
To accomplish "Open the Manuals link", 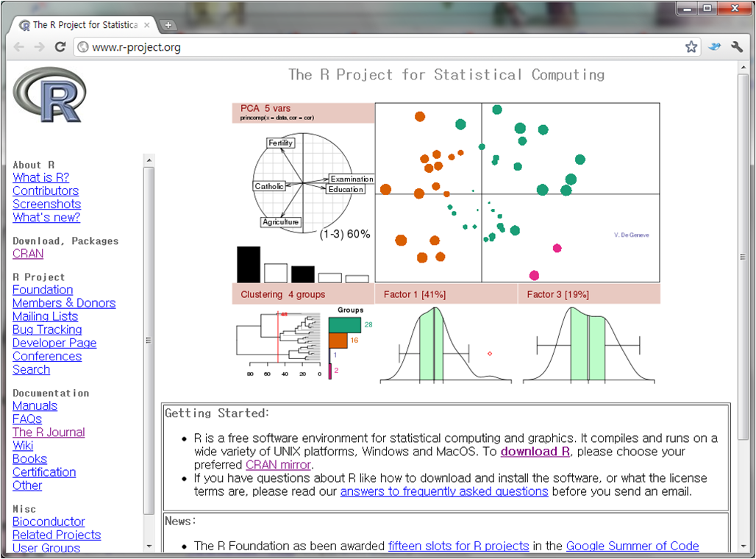I will 35,405.
